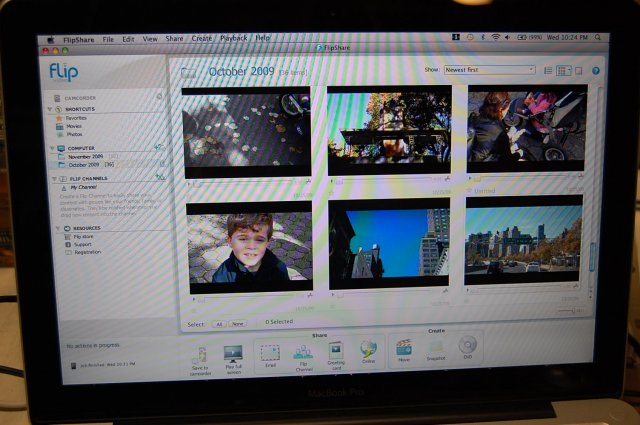This screenshot has height=425, width=640.
Task: Click the select All button
Action: coord(219,323)
